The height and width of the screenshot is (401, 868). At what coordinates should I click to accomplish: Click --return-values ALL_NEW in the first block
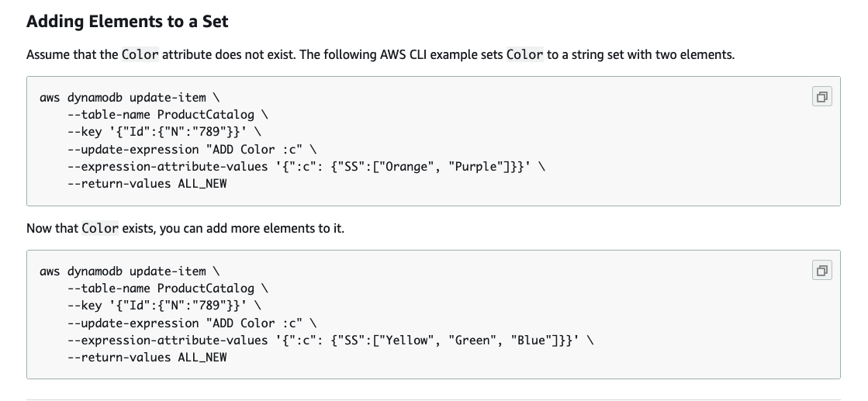[x=147, y=184]
